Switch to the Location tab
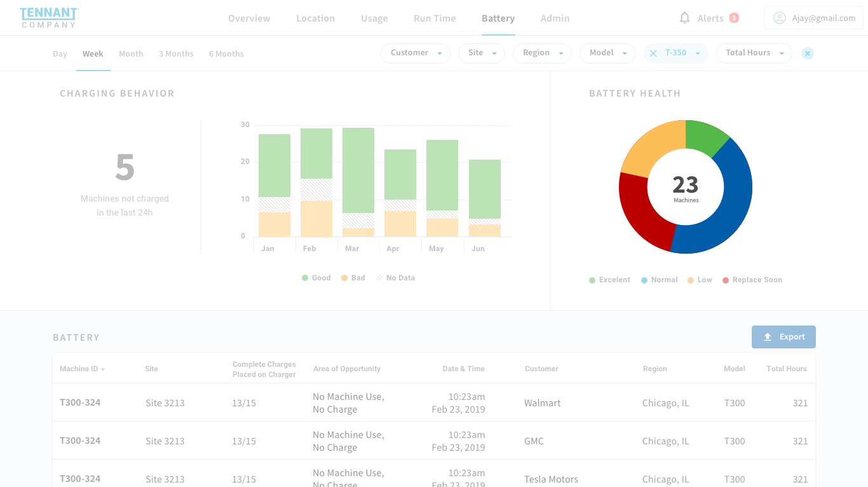 [x=315, y=18]
